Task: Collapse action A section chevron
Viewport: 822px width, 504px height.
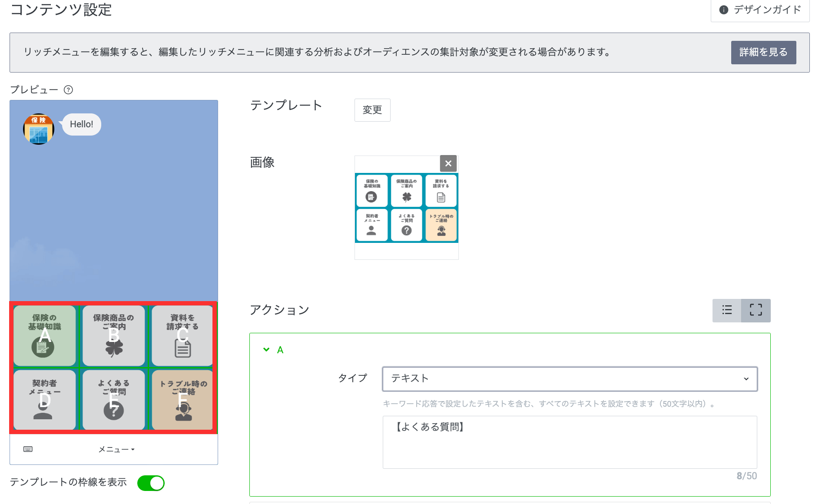Action: (266, 350)
